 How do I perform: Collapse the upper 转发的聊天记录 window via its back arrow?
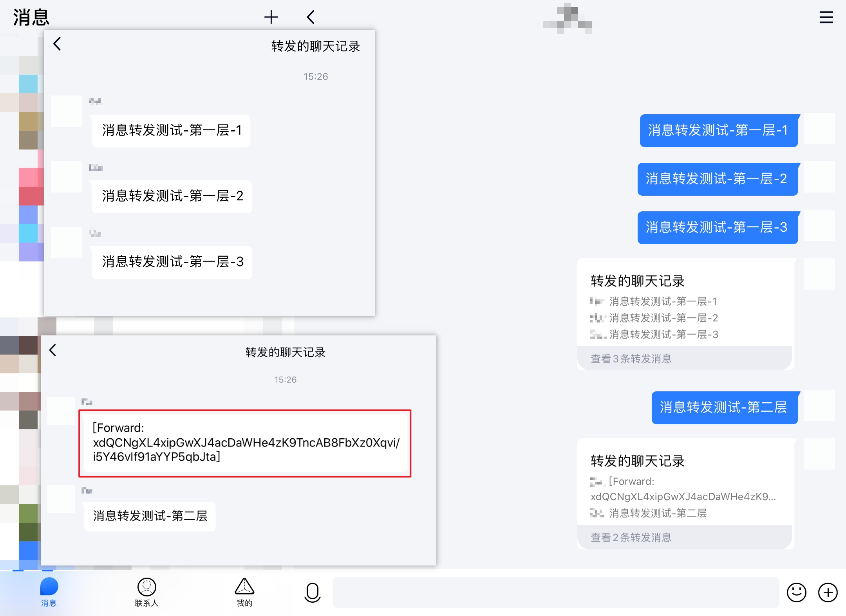click(x=57, y=44)
